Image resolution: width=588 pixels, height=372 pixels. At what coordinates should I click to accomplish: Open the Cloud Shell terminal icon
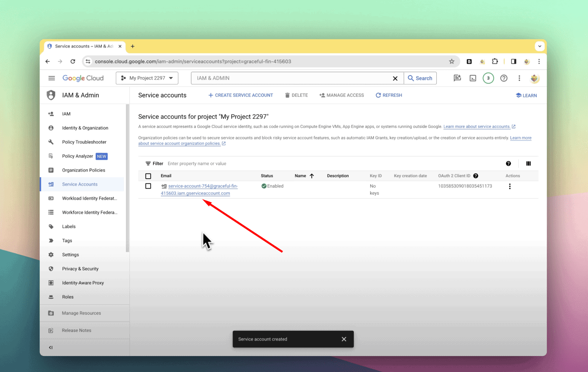pyautogui.click(x=473, y=78)
